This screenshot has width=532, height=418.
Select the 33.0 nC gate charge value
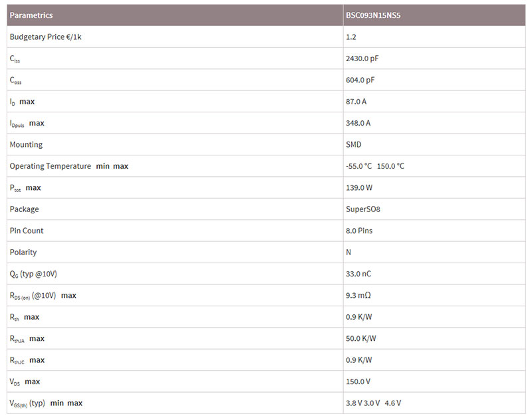pyautogui.click(x=358, y=274)
